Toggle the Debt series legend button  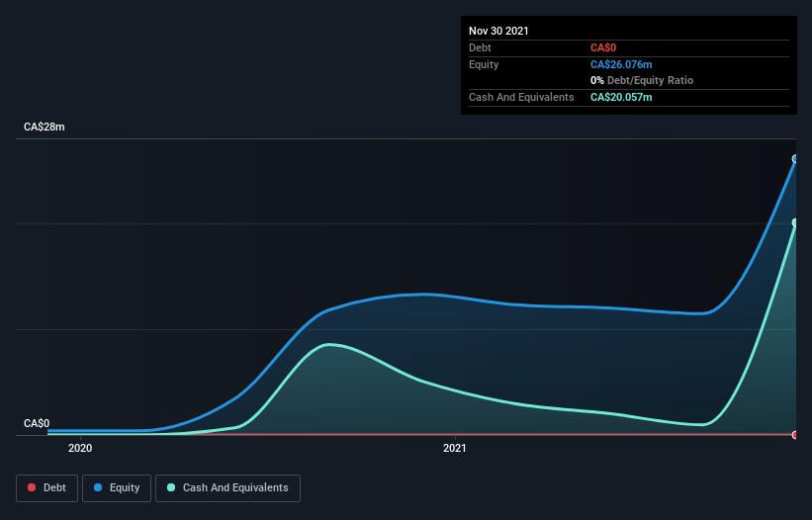point(47,488)
